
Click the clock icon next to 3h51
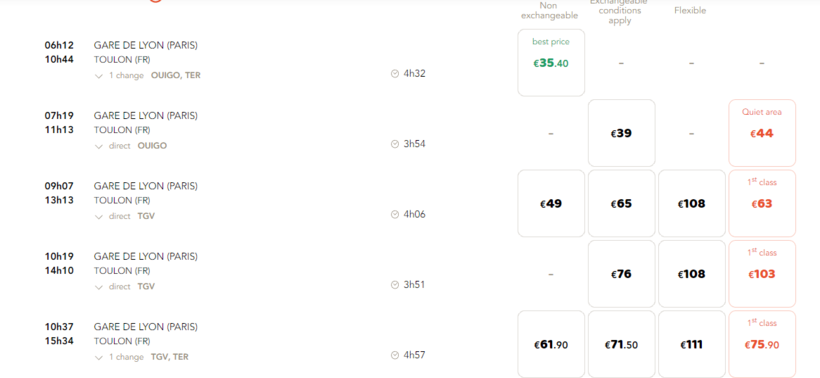[395, 285]
